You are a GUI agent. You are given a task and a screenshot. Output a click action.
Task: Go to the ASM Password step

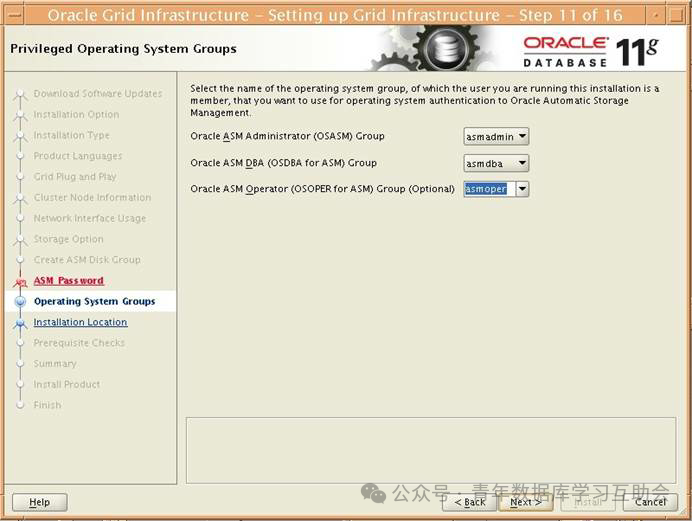[x=69, y=281]
